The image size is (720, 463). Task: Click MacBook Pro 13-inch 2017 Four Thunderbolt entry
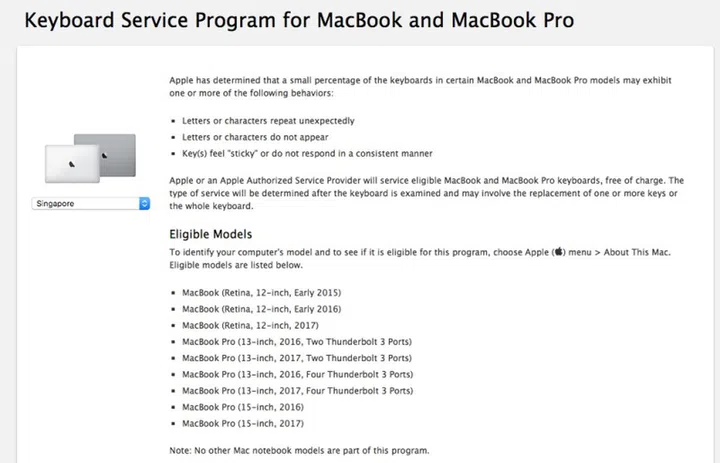tap(297, 391)
